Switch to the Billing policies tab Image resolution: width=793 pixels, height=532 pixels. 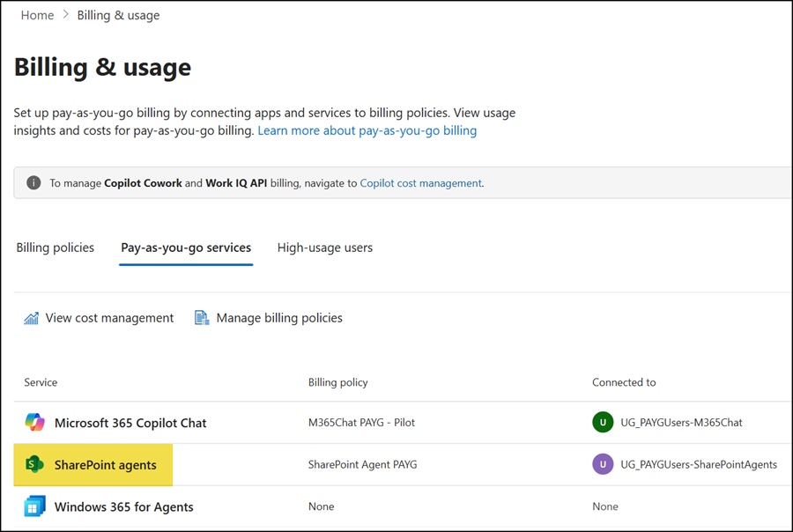point(56,248)
